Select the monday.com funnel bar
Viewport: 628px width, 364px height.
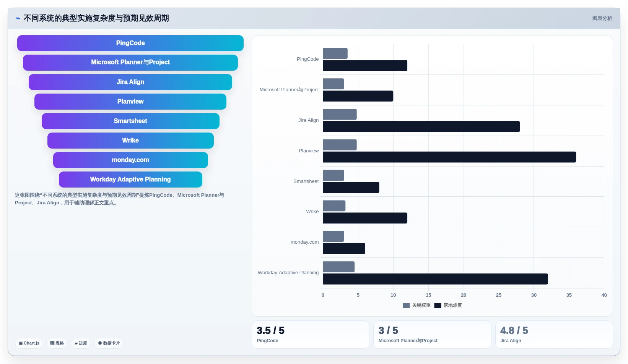(130, 160)
